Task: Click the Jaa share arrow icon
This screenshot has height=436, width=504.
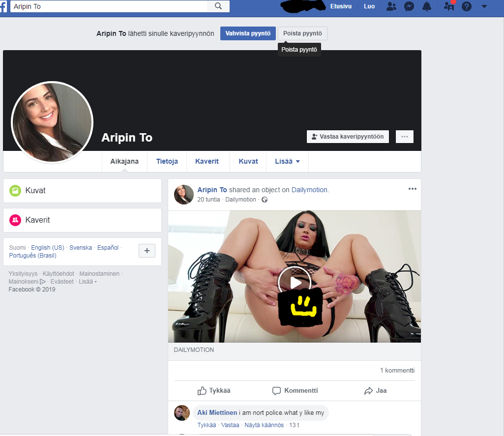Action: (x=369, y=391)
